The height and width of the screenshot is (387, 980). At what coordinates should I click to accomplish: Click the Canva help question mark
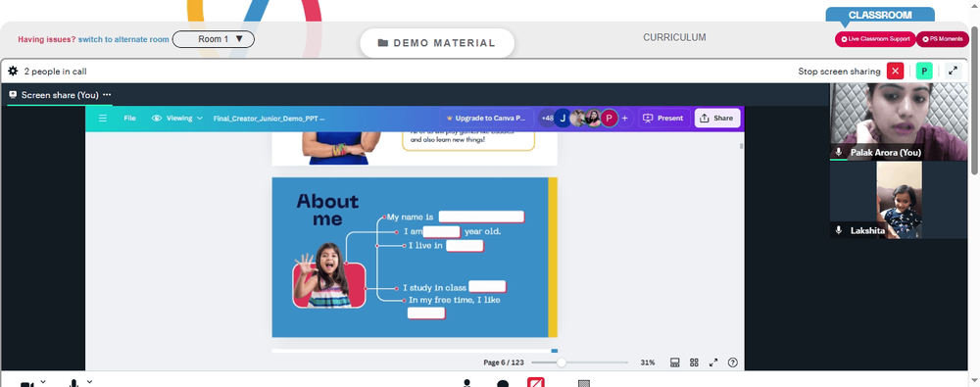tap(733, 363)
